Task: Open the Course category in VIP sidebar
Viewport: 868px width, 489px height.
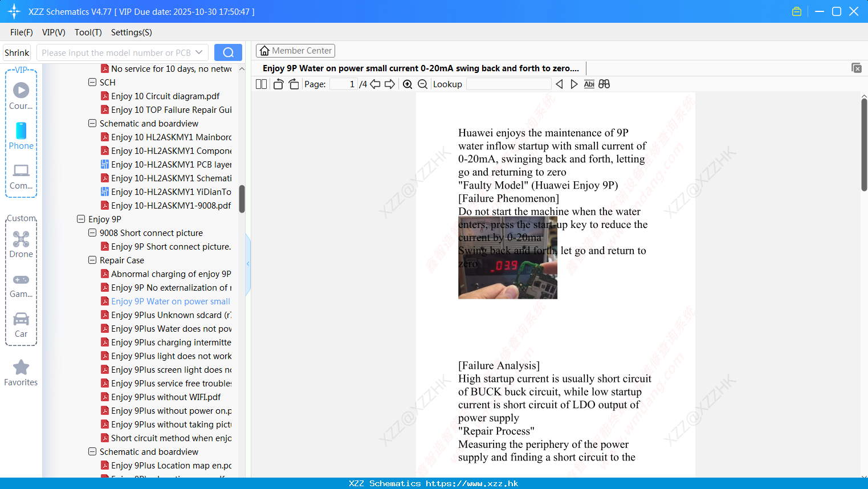Action: coord(21,96)
